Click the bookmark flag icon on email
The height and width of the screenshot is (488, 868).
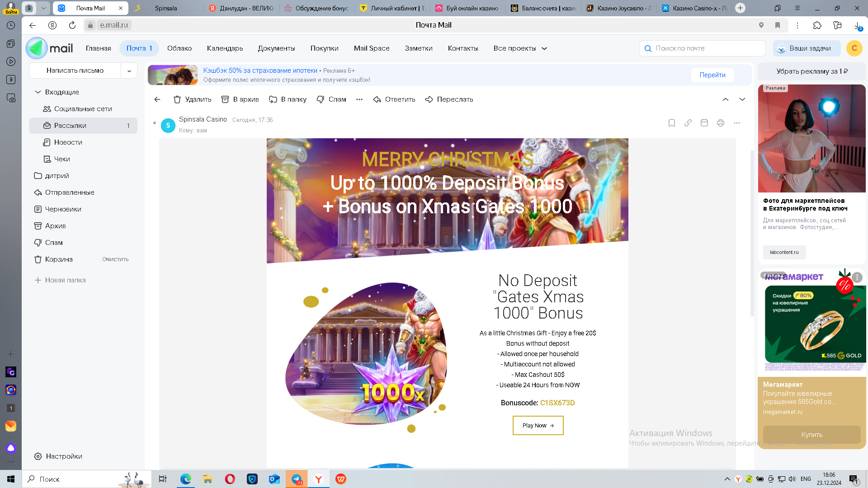[x=672, y=123]
